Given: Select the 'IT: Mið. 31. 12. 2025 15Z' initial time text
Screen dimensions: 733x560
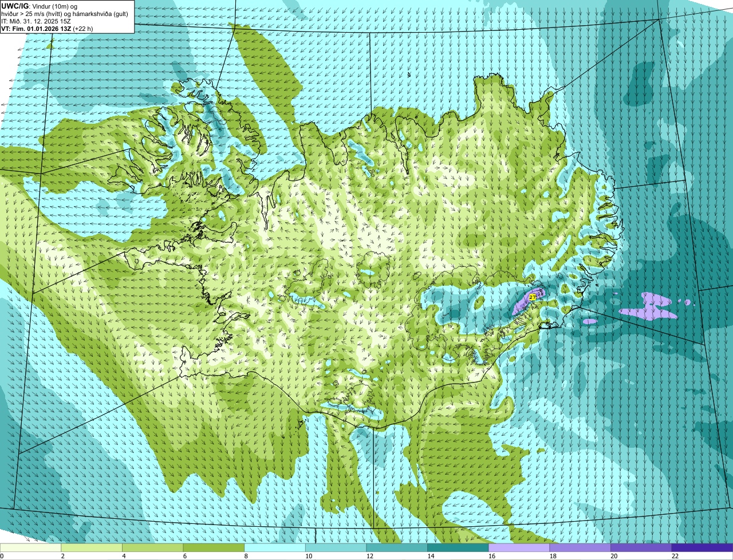Looking at the screenshot, I should click(x=36, y=21).
